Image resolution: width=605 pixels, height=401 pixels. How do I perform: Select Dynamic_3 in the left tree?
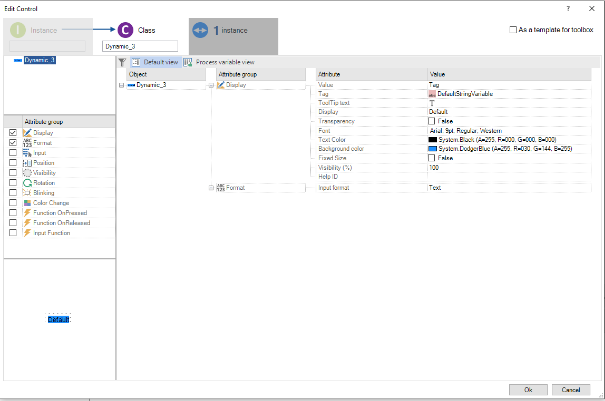pos(40,60)
